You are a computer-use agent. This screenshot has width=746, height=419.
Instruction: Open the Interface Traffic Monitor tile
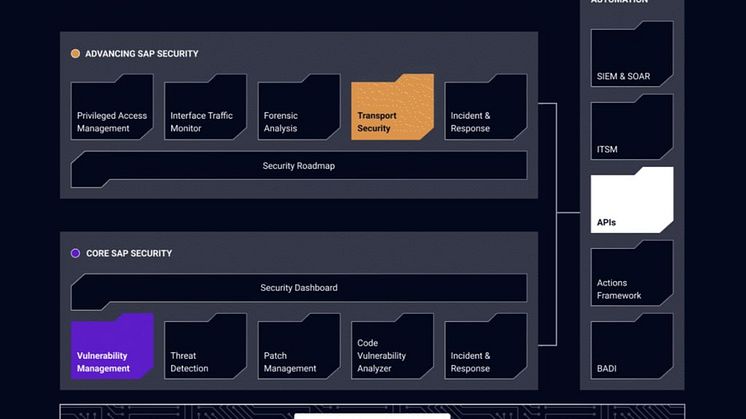205,108
